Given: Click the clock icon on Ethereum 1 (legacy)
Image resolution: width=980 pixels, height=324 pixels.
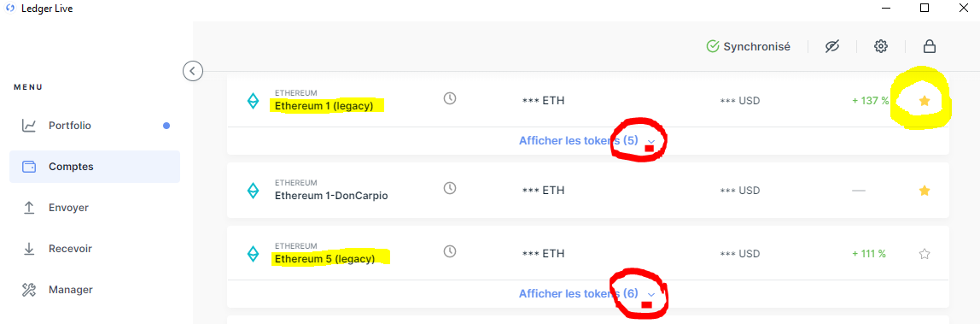Looking at the screenshot, I should click(x=449, y=98).
